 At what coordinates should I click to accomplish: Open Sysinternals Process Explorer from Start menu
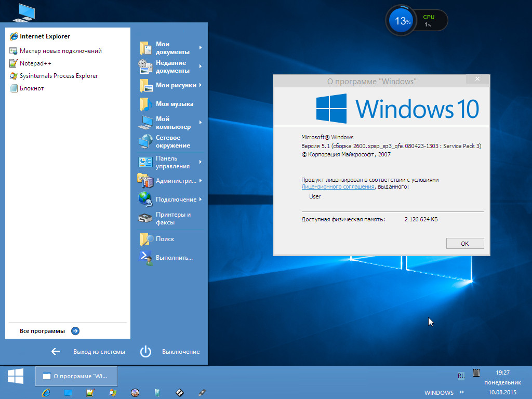click(x=58, y=76)
